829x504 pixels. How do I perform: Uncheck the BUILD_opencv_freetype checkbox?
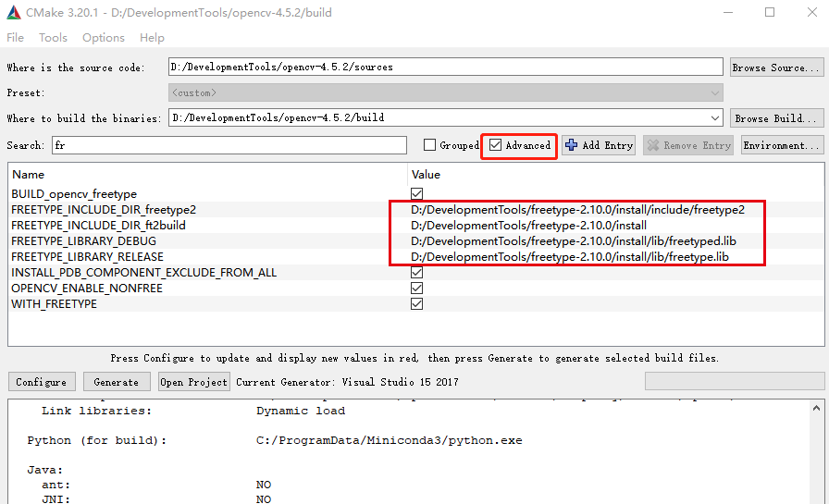(x=416, y=194)
